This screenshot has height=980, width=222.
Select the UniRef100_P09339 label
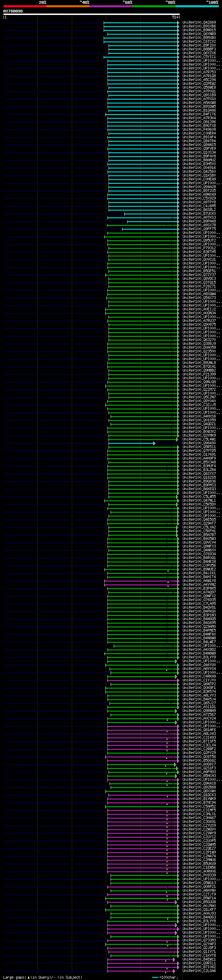199,875
